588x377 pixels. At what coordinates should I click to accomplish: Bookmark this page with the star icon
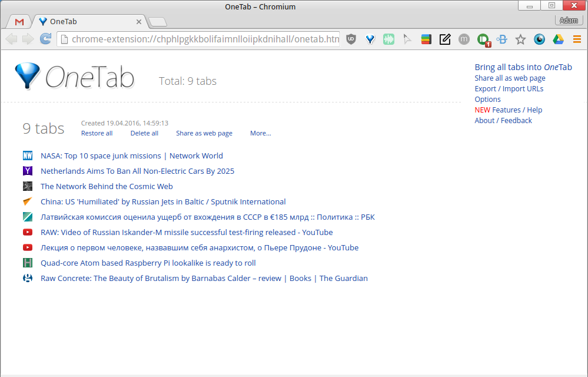pyautogui.click(x=520, y=39)
